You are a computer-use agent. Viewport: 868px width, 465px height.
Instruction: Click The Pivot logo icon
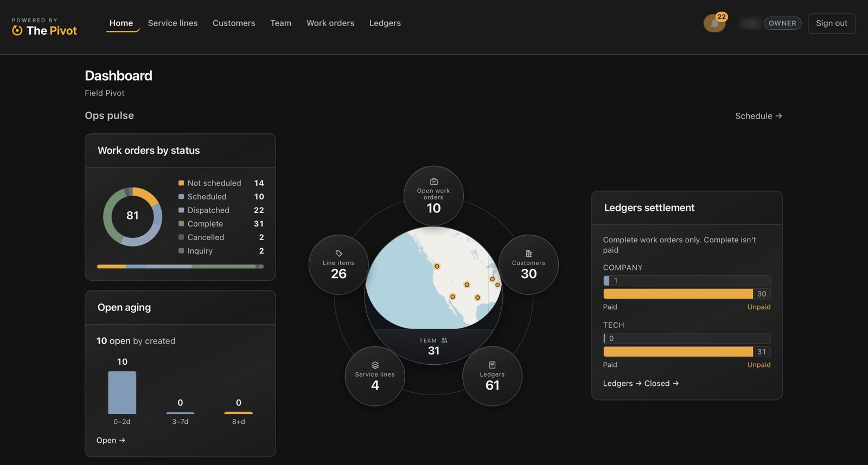click(x=17, y=30)
